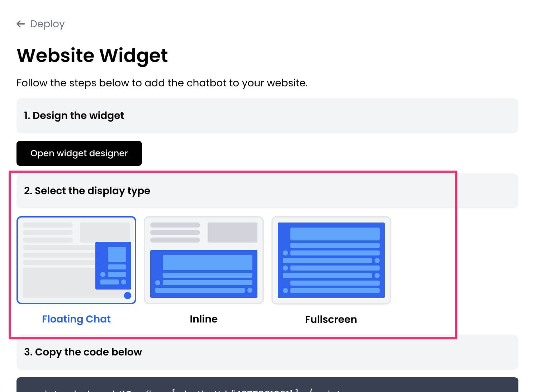Click the Website Widget page heading
The height and width of the screenshot is (392, 560).
[x=92, y=56]
